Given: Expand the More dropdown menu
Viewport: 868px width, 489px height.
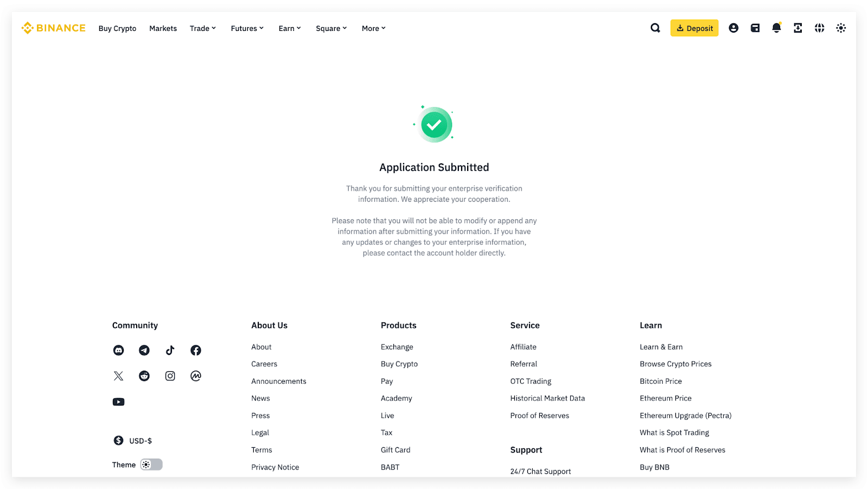Looking at the screenshot, I should point(373,28).
